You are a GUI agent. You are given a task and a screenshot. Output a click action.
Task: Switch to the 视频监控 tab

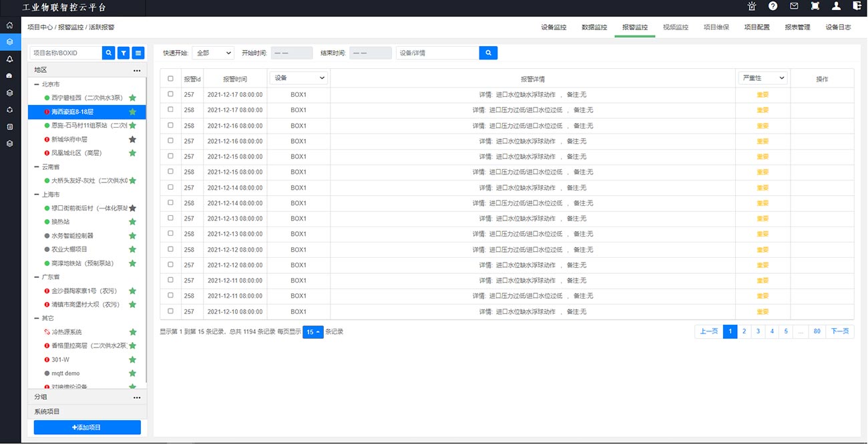pyautogui.click(x=675, y=27)
